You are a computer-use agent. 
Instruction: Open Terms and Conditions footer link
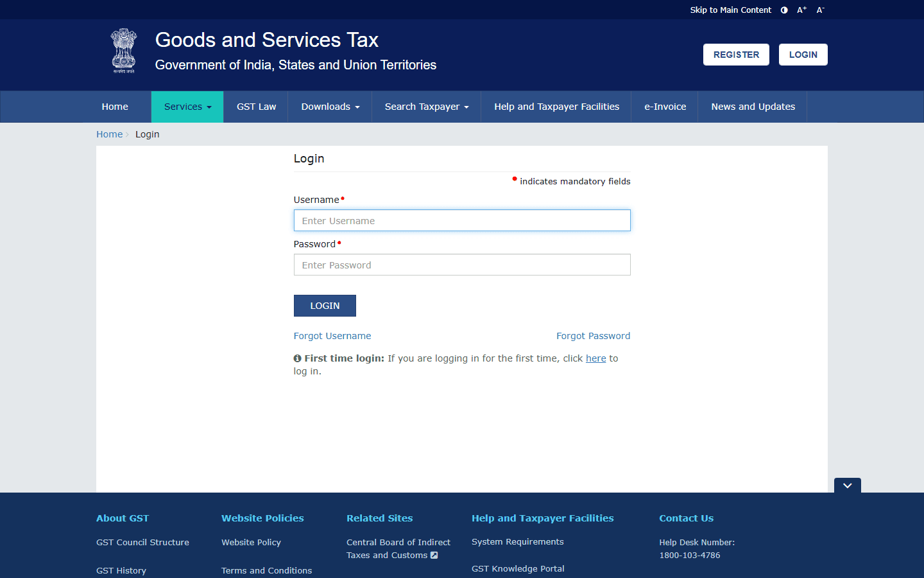pyautogui.click(x=267, y=570)
